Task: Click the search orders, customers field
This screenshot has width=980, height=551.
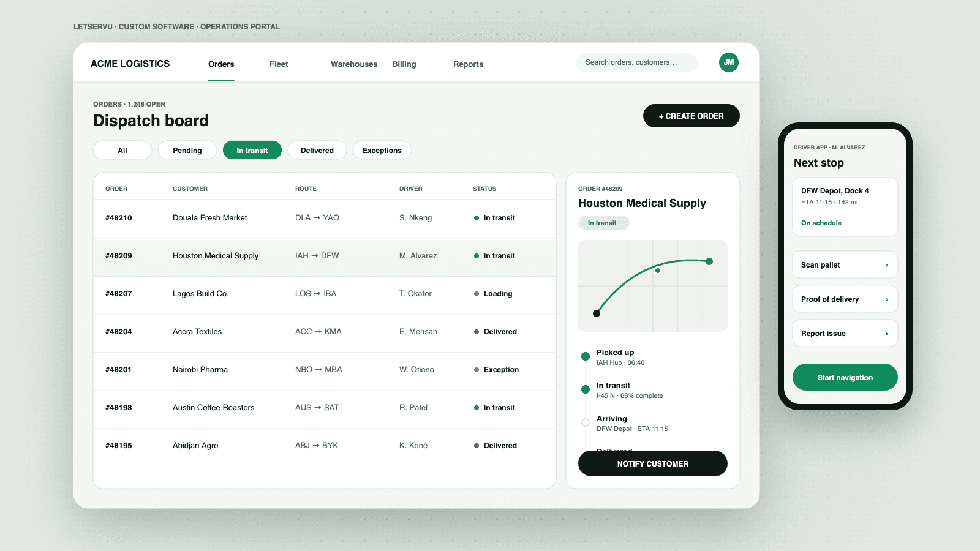Action: (637, 62)
